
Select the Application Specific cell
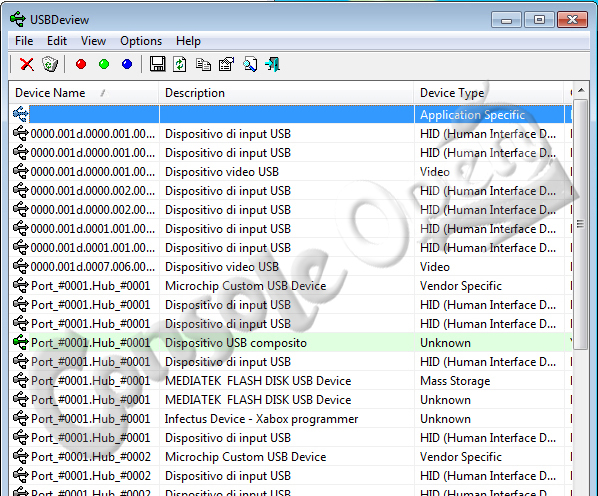click(x=489, y=115)
